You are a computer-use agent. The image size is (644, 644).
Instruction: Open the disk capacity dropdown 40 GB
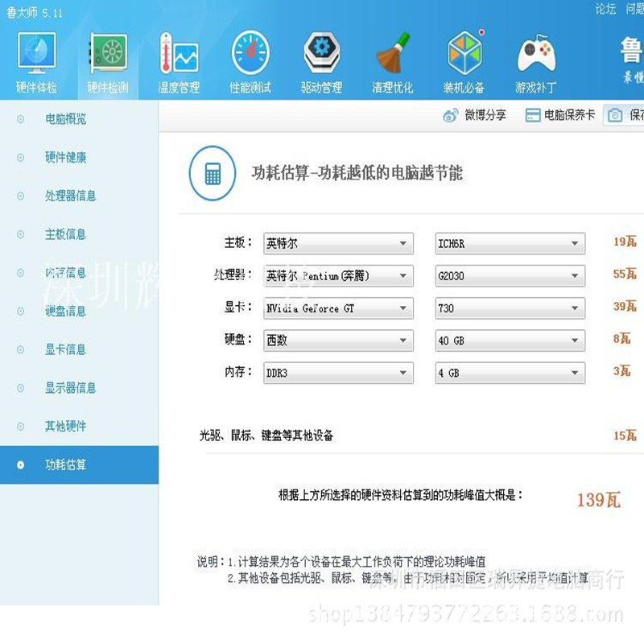tap(510, 341)
